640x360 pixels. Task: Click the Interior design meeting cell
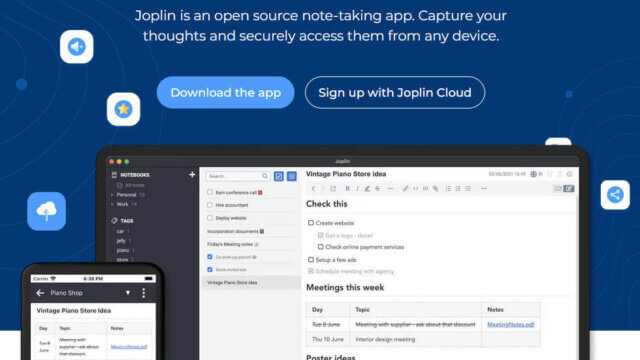click(x=416, y=339)
